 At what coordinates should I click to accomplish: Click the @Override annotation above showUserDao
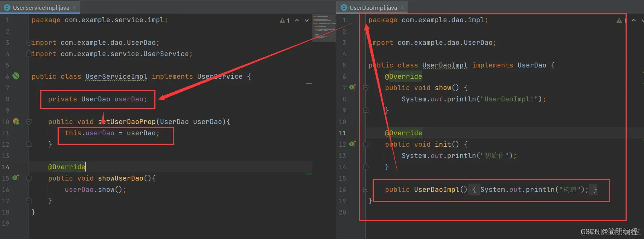pos(67,167)
